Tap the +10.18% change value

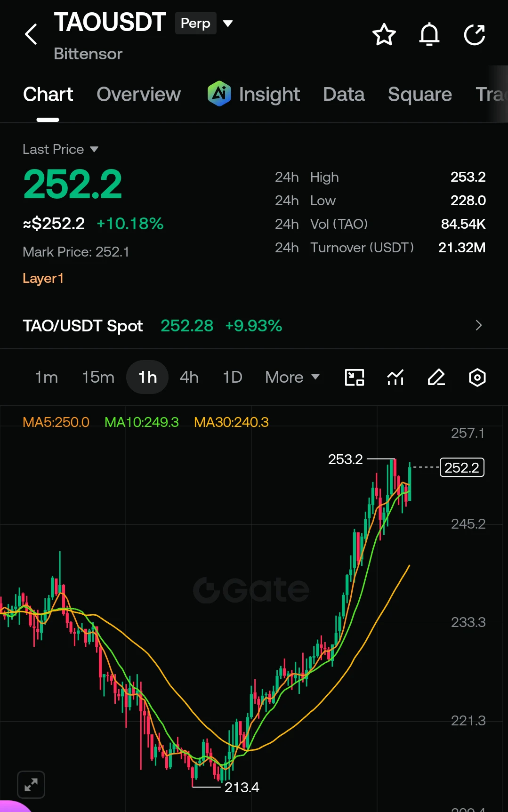point(130,224)
